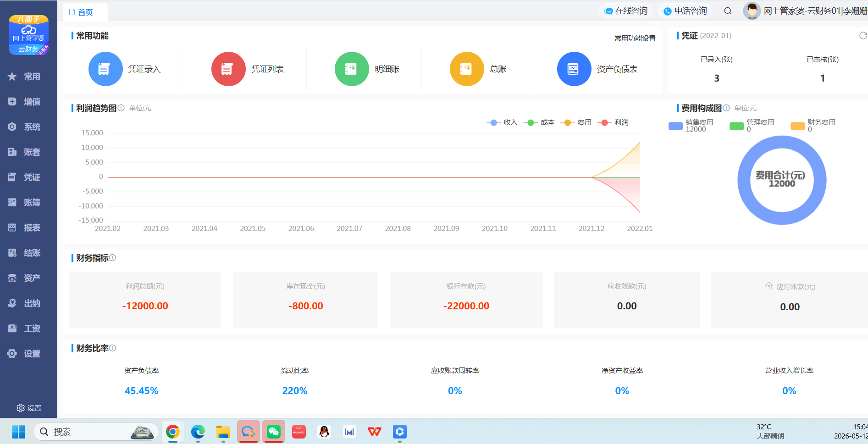Click the 在线咨询 button
The image size is (868, 444).
tap(626, 11)
